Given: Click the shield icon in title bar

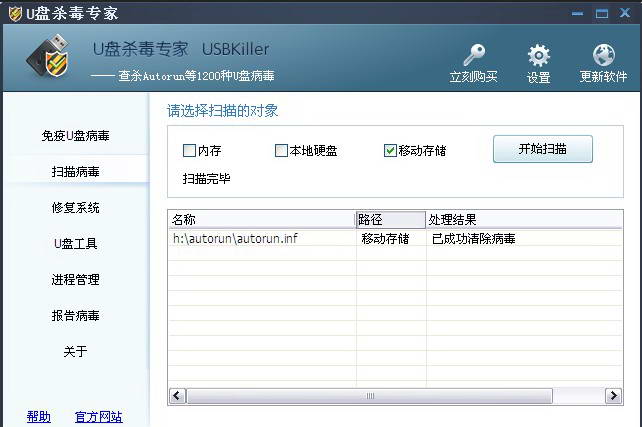Looking at the screenshot, I should pyautogui.click(x=14, y=13).
